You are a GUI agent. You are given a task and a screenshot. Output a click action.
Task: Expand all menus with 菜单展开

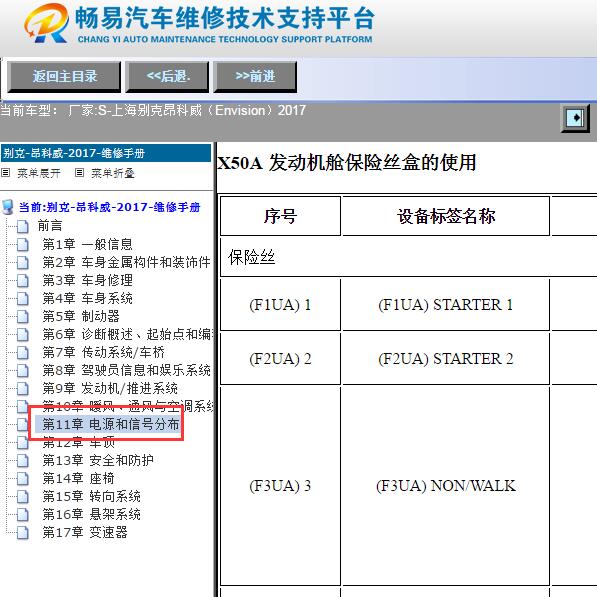[x=38, y=173]
